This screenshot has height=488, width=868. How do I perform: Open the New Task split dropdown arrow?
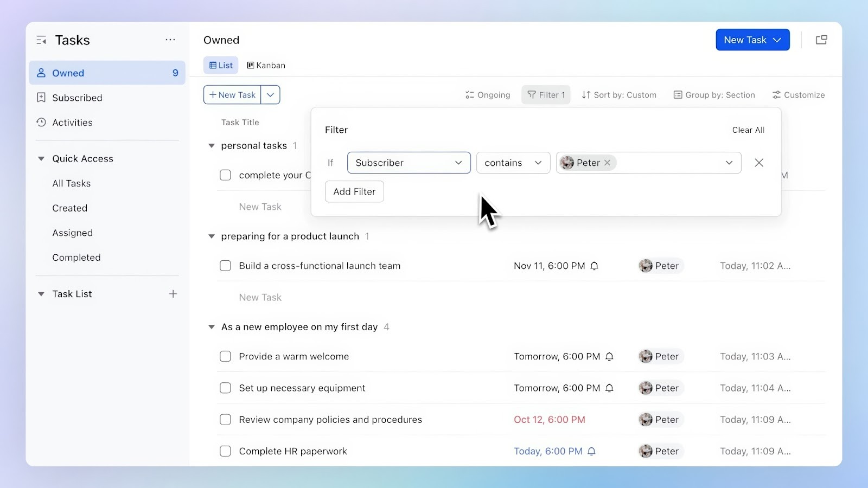271,94
